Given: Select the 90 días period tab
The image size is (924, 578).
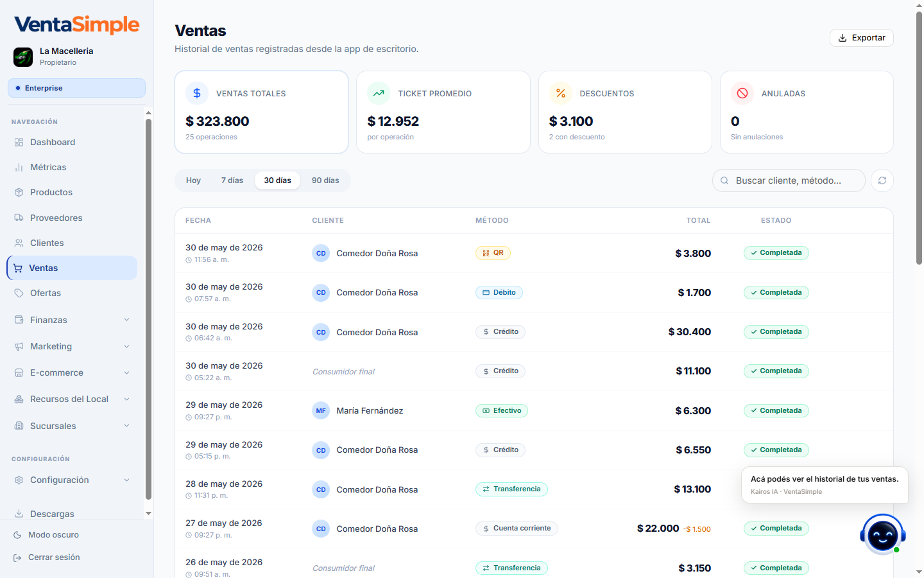Looking at the screenshot, I should coord(325,180).
